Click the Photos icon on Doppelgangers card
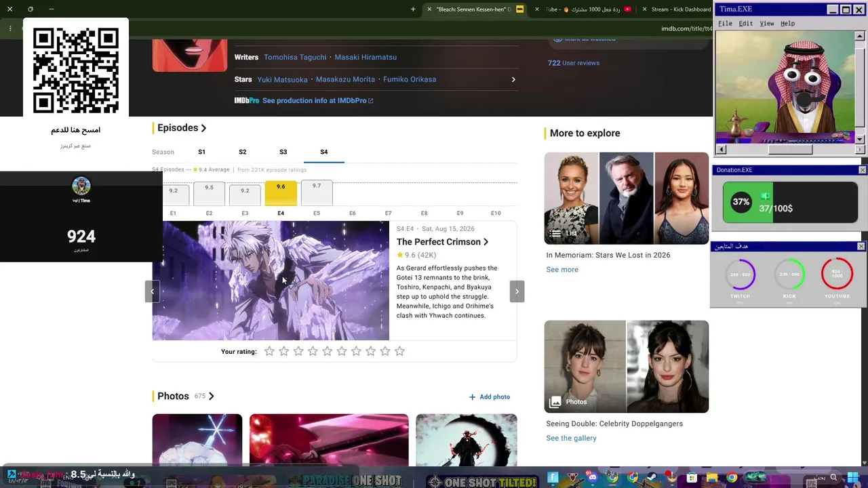Screen dimensions: 868x488 click(555, 402)
